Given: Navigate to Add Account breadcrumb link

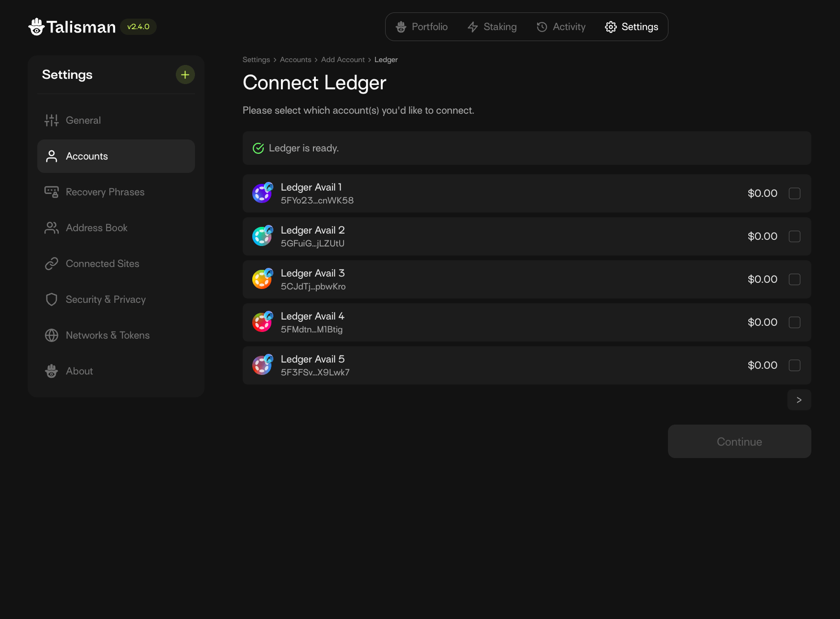Looking at the screenshot, I should point(343,60).
